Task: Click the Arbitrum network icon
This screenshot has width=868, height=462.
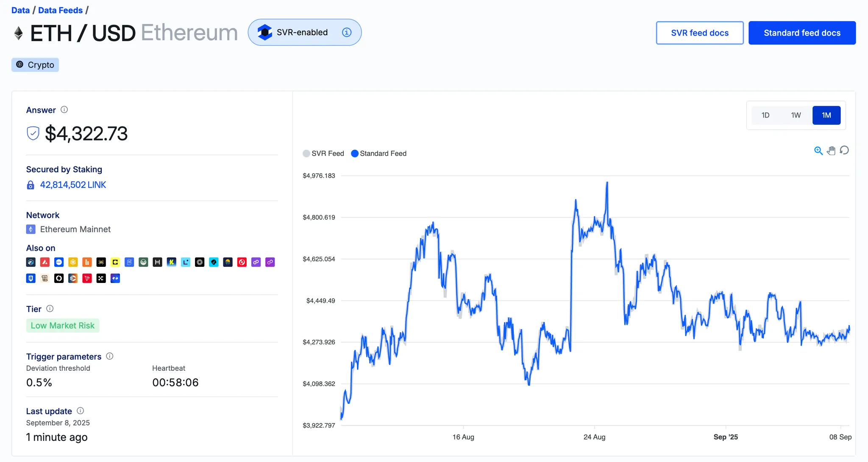Action: coord(31,262)
